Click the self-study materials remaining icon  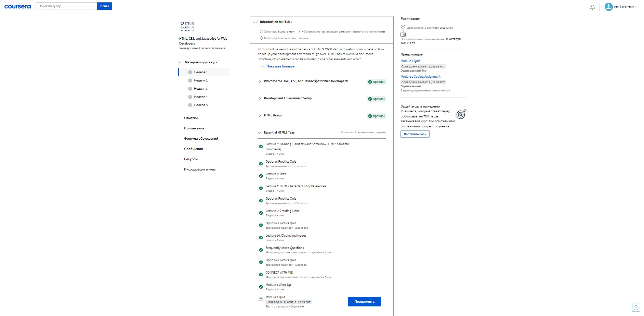[301, 31]
